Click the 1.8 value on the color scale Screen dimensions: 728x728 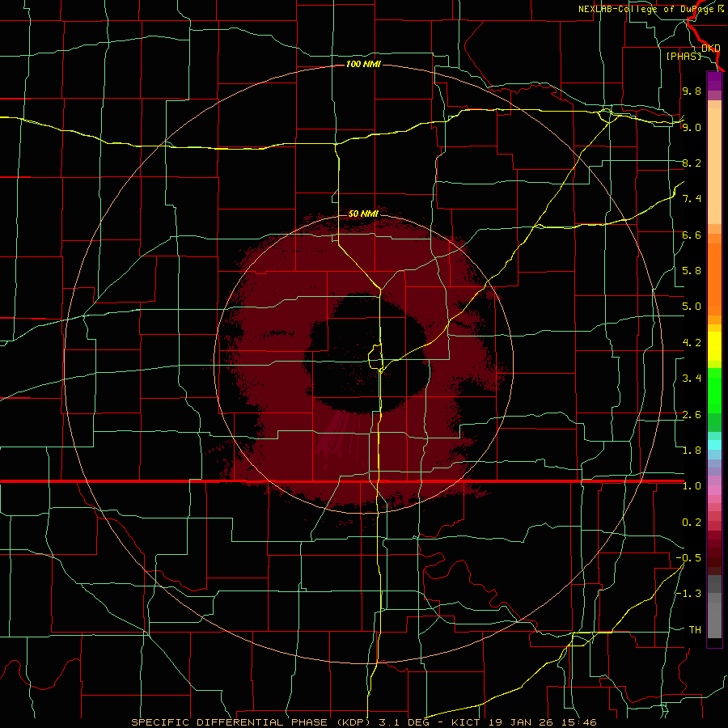coord(692,451)
